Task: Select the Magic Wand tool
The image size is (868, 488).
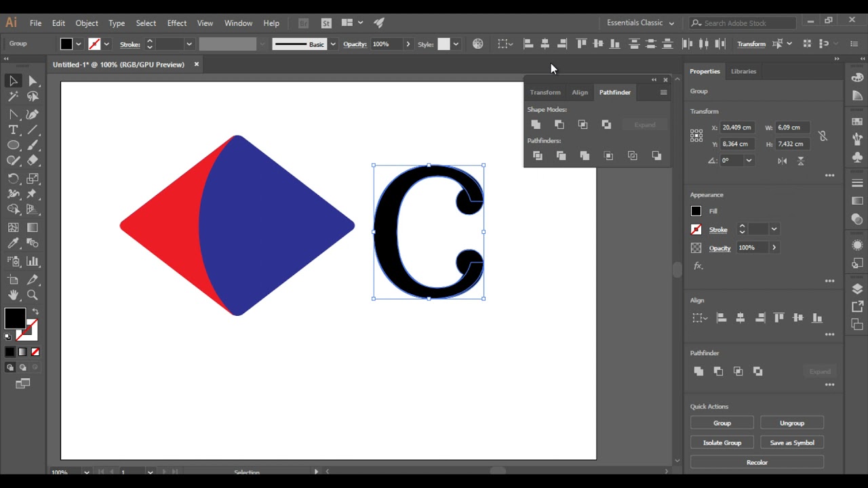Action: (x=13, y=97)
